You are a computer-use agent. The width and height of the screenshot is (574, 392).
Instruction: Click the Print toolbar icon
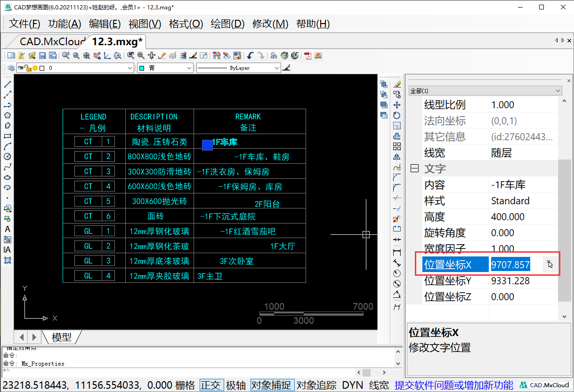274,56
